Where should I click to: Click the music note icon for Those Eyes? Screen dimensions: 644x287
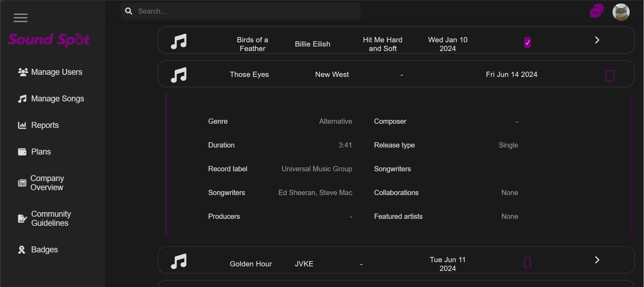click(x=179, y=74)
